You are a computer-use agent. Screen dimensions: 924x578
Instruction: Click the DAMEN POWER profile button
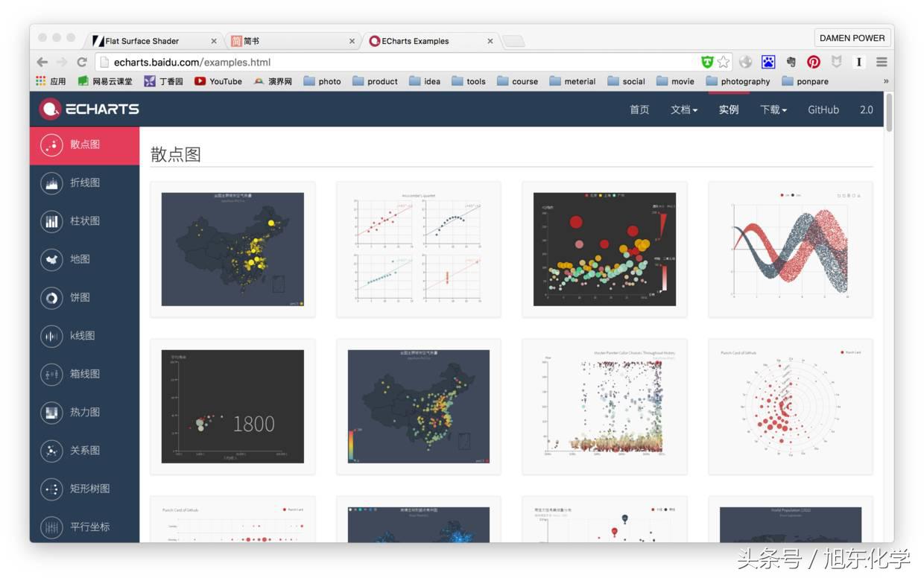[852, 38]
